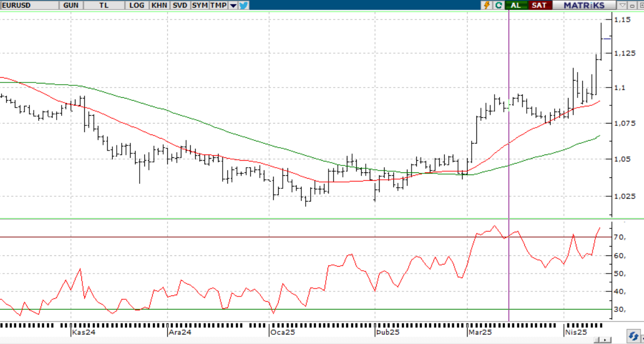
Task: Open the TL currency selector
Action: 104,5
